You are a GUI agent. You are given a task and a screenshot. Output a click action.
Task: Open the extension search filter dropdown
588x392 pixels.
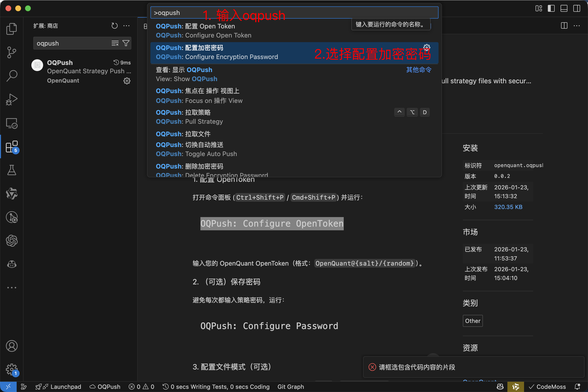coord(126,43)
